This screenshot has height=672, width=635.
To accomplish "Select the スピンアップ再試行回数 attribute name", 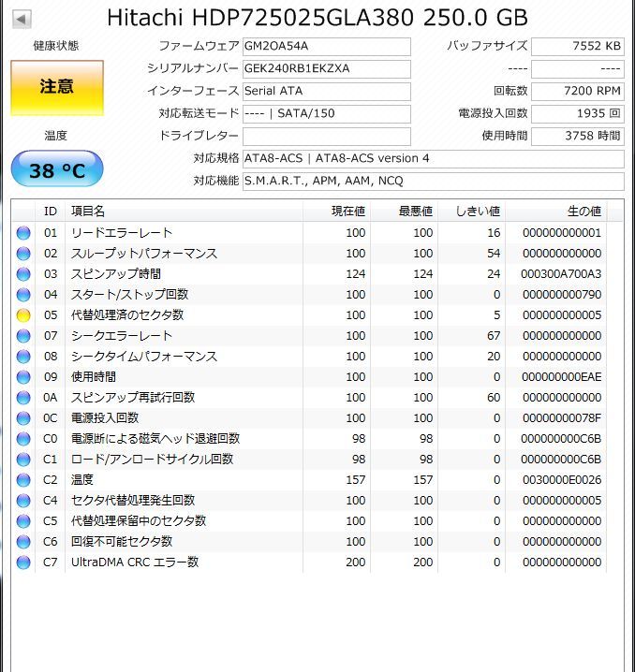I will (133, 397).
